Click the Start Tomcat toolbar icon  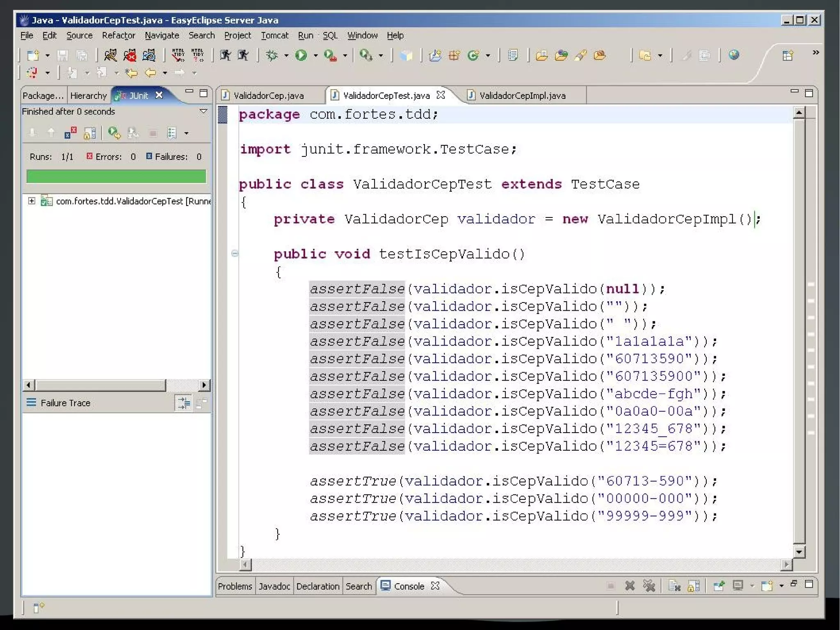coord(110,55)
